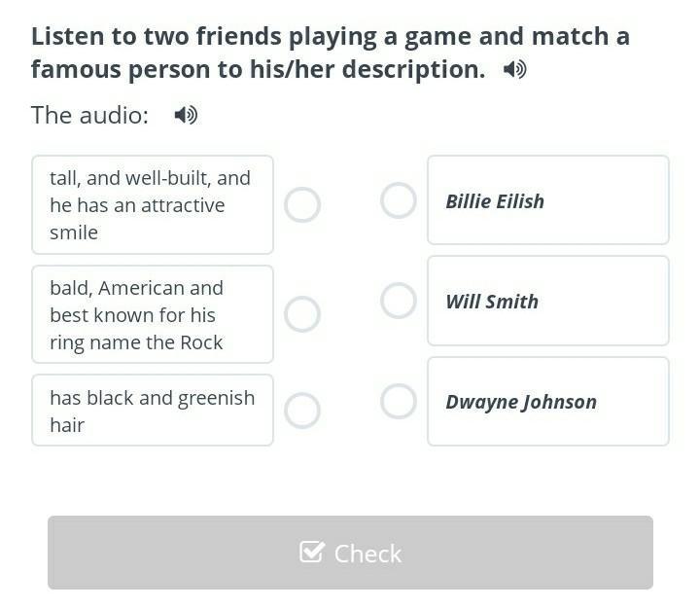This screenshot has width=700, height=610.
Task: Click the 'bald, American' description card
Action: [153, 314]
